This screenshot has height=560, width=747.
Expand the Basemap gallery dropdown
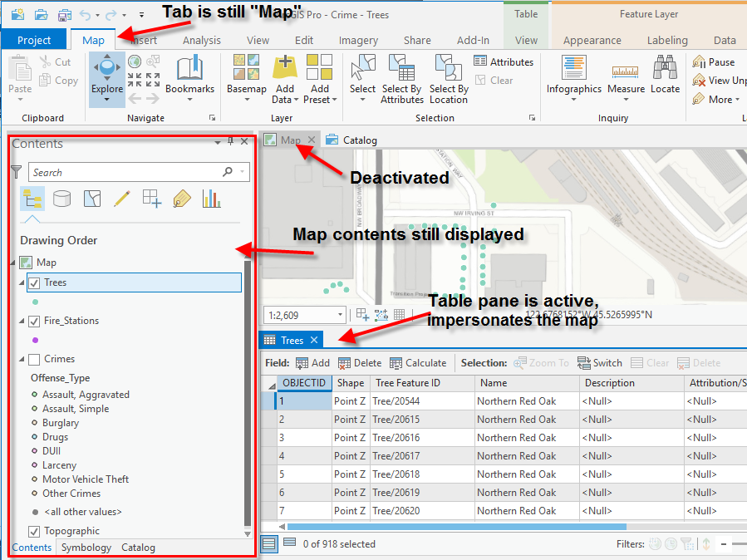pos(246,100)
